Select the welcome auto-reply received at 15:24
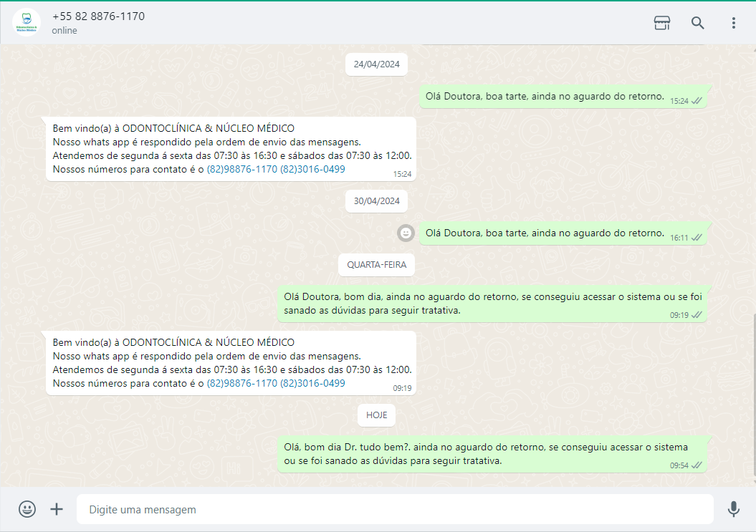The height and width of the screenshot is (532, 756). 231,149
